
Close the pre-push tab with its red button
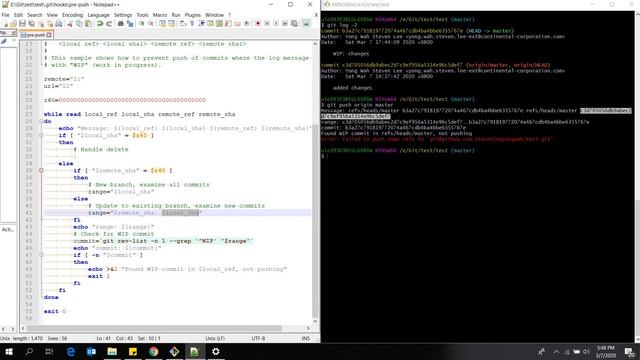[49, 35]
